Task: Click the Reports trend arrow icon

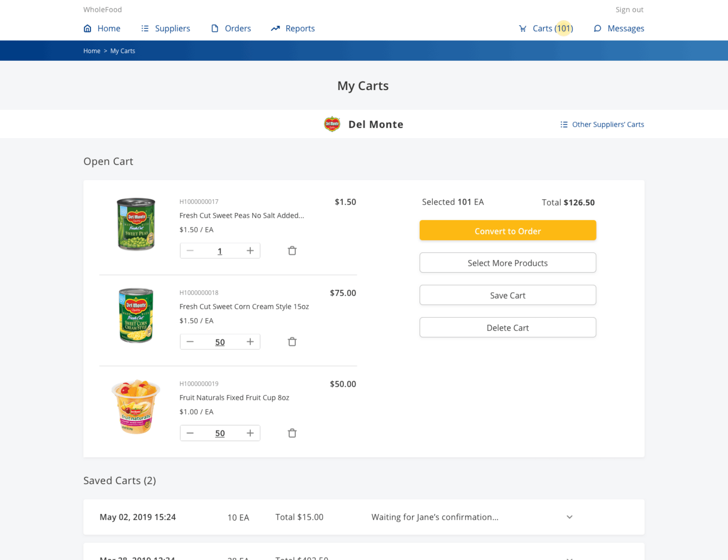Action: (x=275, y=29)
